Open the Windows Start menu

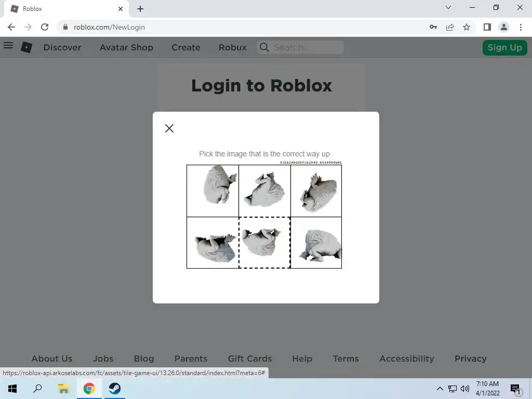[x=12, y=389]
